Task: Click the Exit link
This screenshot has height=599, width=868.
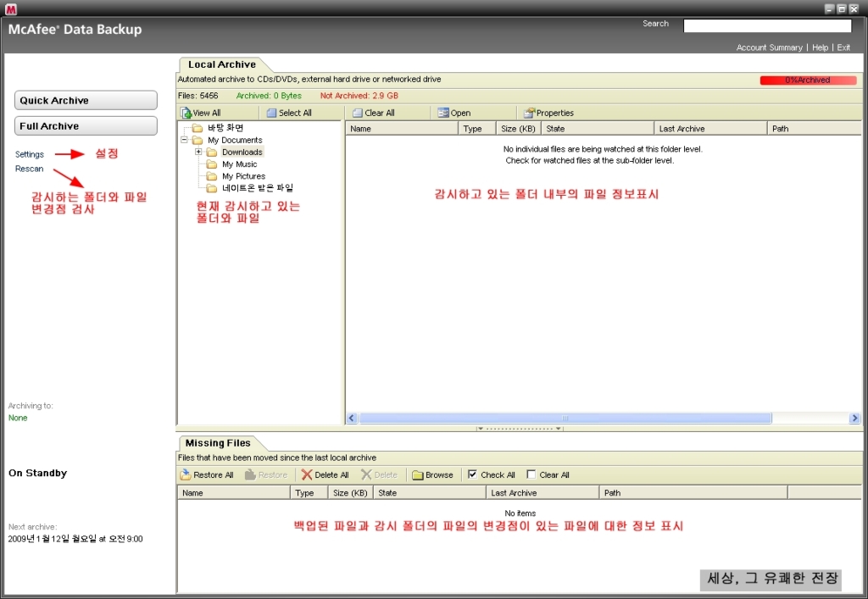Action: click(843, 47)
